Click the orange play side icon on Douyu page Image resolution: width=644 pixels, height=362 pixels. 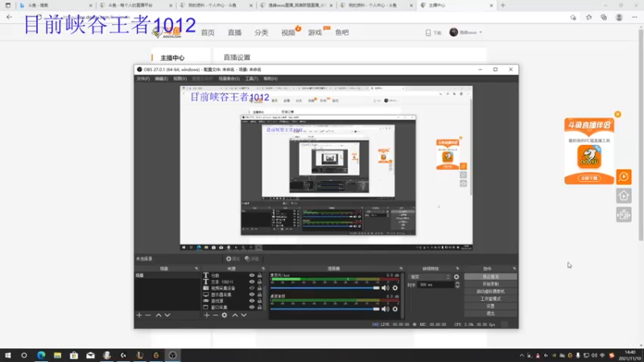[623, 177]
